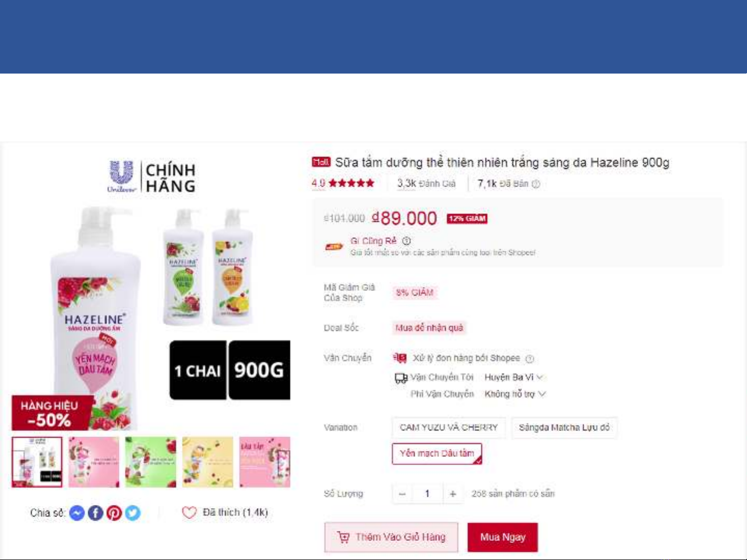Viewport: 747px width, 560px height.
Task: Share product via Messenger icon
Action: [77, 513]
